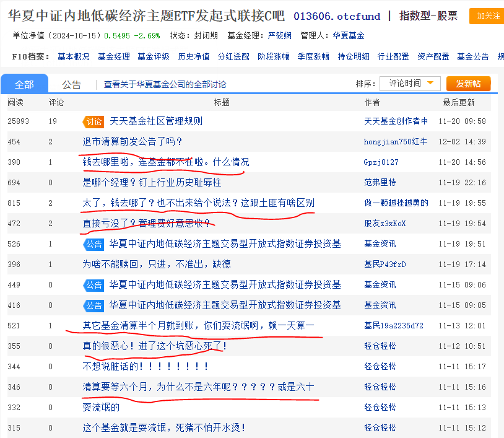Click the 最后更新 column header
This screenshot has width=504, height=438.
tap(459, 103)
